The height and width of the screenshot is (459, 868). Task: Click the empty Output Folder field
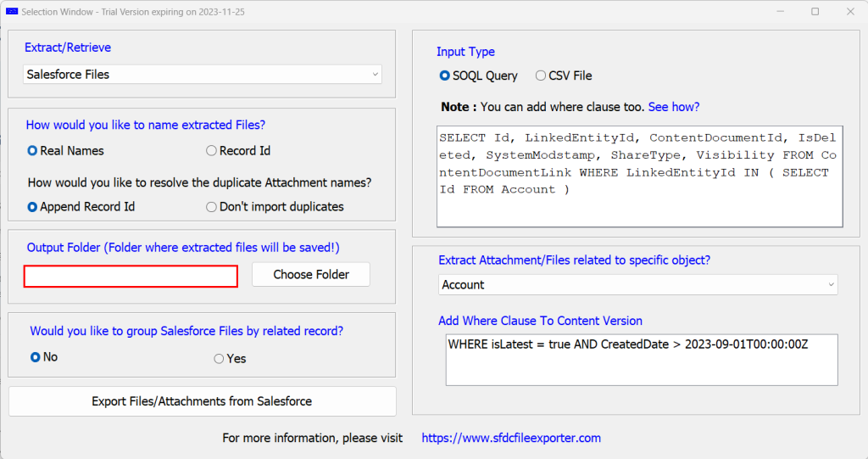[131, 277]
